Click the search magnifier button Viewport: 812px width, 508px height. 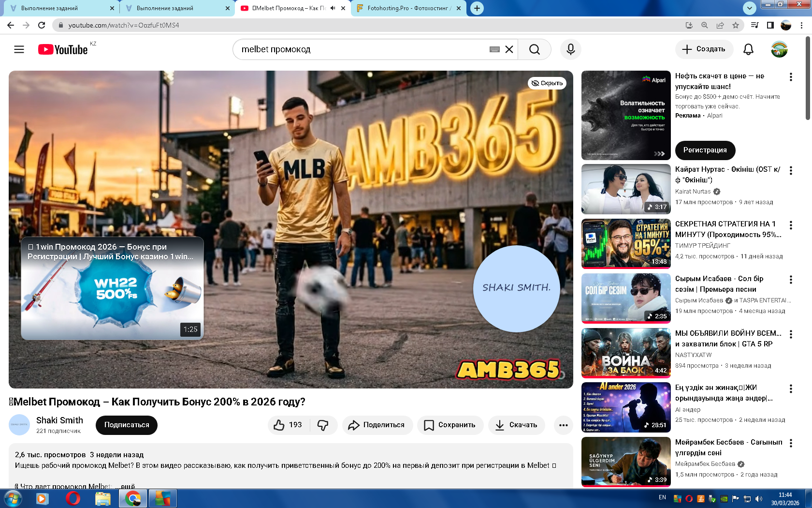(x=534, y=49)
